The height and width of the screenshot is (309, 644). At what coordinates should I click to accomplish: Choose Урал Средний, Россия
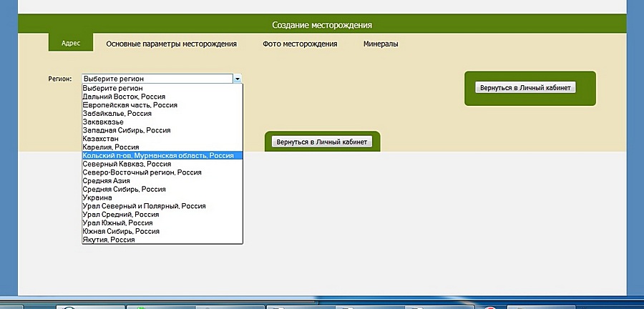click(162, 215)
